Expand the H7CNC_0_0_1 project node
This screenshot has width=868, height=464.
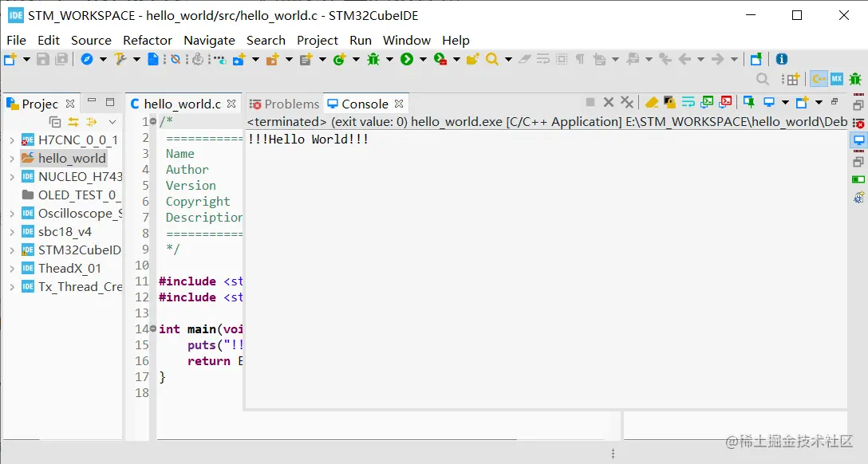click(x=12, y=140)
